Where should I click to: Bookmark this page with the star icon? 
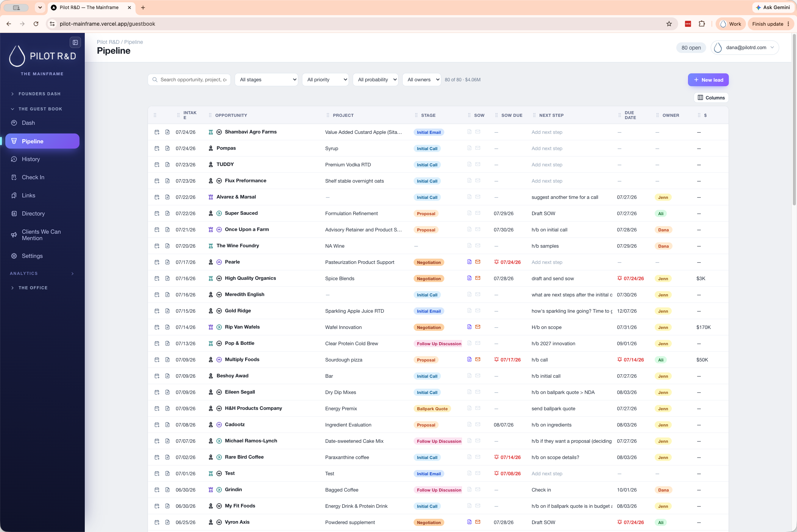(x=669, y=24)
